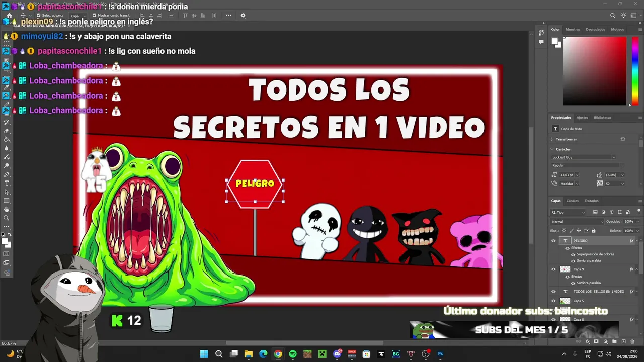Switch to the Motivos tab

(x=617, y=29)
